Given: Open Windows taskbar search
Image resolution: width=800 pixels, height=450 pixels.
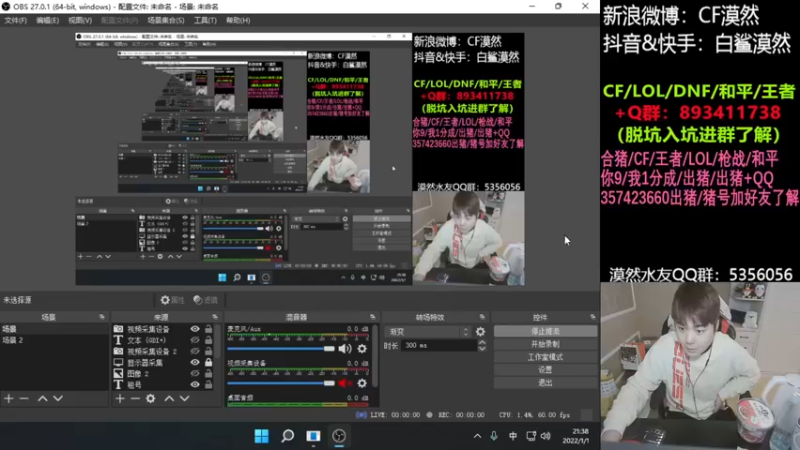Looking at the screenshot, I should [288, 436].
